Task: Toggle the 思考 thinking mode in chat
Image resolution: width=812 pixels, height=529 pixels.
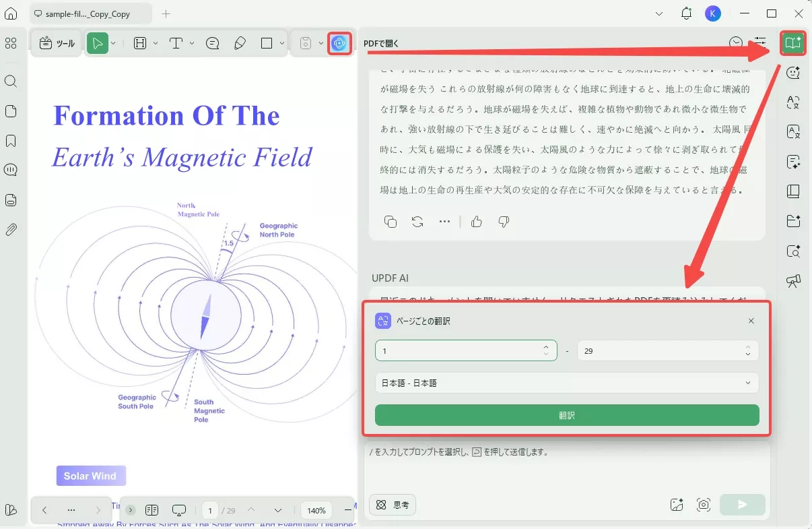Action: click(x=392, y=504)
